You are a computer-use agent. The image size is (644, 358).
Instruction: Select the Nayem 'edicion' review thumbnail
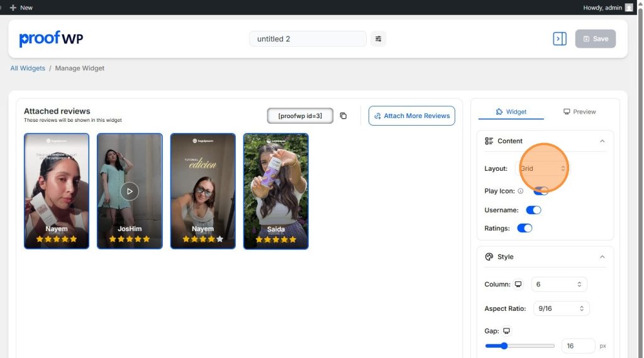click(203, 191)
